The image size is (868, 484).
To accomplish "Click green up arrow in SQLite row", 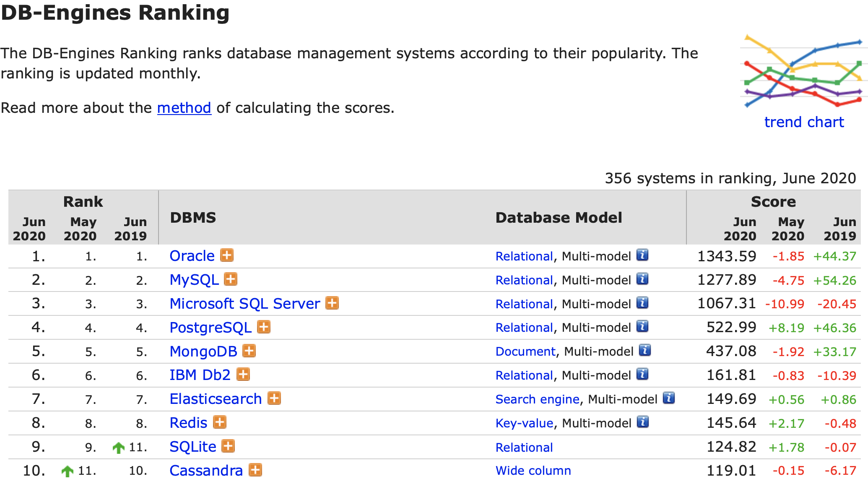I will pyautogui.click(x=119, y=448).
